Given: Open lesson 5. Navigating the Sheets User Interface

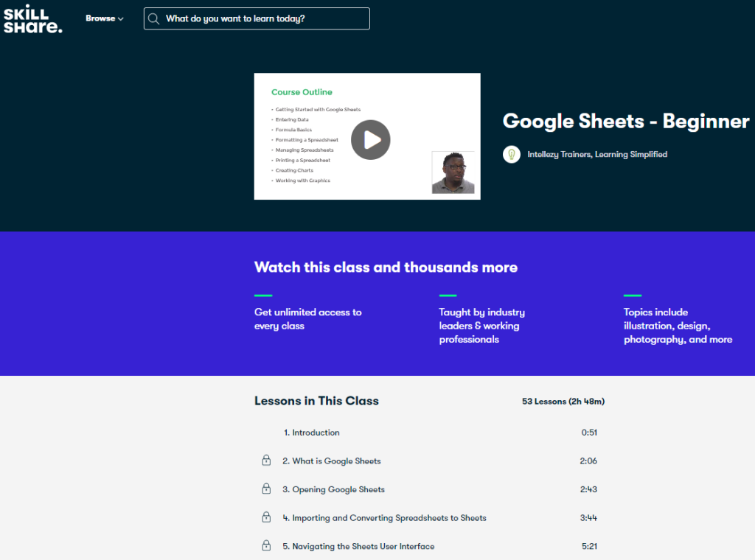Looking at the screenshot, I should 358,546.
